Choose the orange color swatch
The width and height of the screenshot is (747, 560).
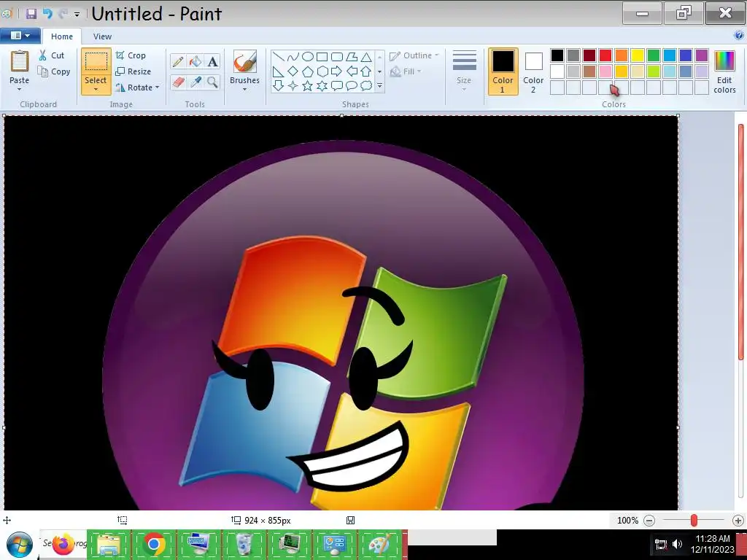coord(622,55)
